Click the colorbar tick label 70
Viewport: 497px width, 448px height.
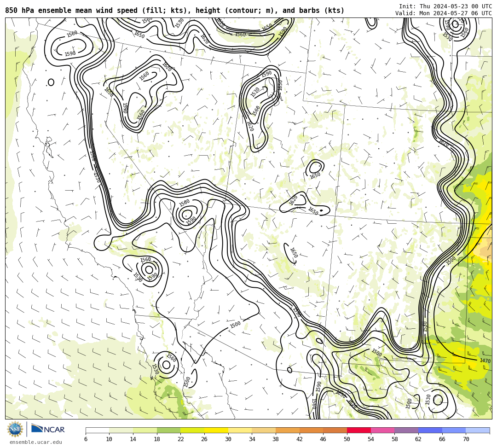pos(466,439)
